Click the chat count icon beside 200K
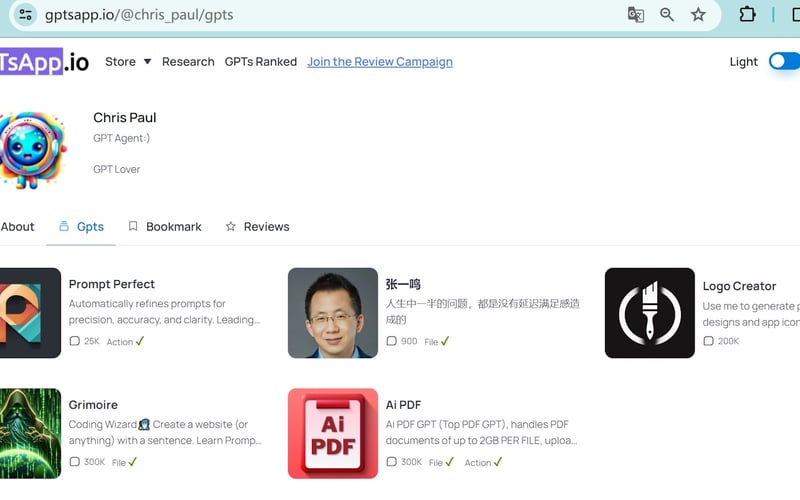The height and width of the screenshot is (500, 800). tap(708, 341)
